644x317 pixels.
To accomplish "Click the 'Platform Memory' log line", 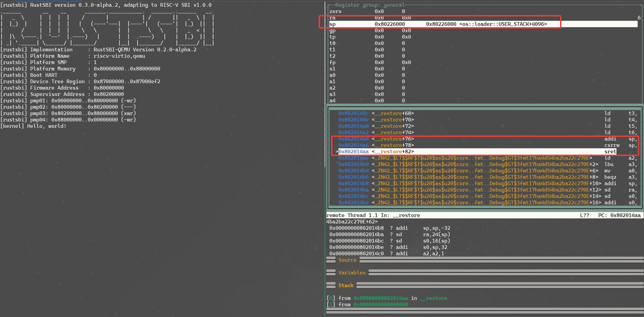I will pos(80,69).
